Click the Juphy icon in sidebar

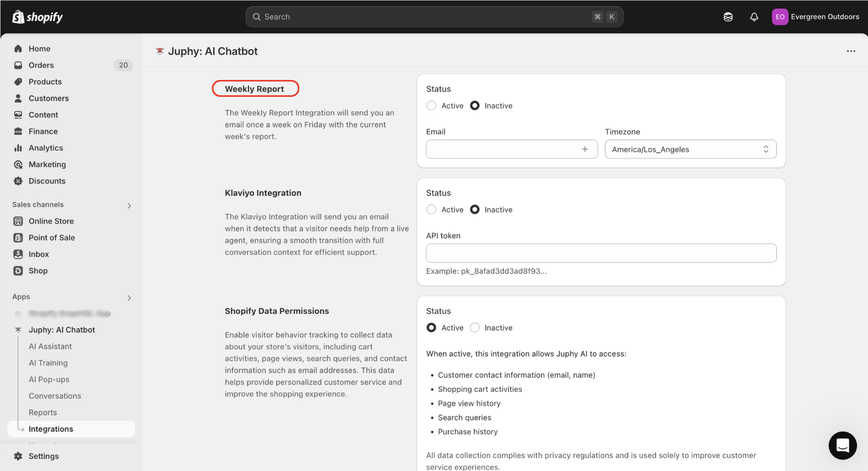pyautogui.click(x=18, y=330)
